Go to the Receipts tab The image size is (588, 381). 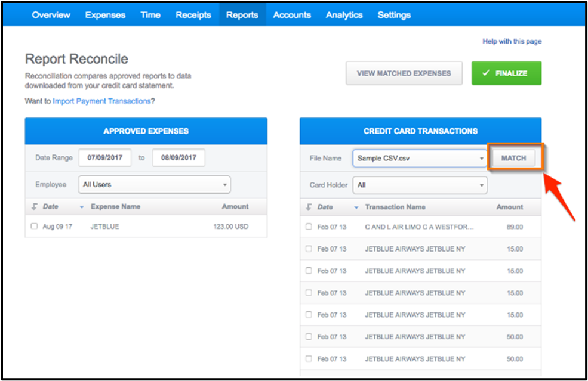point(193,15)
